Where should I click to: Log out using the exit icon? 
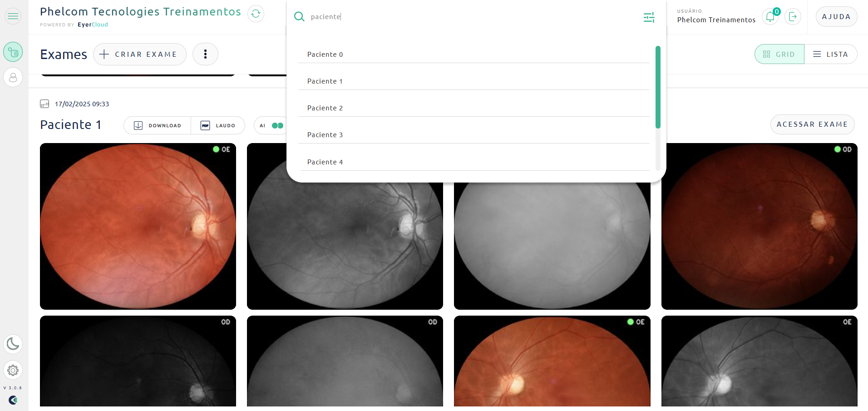click(793, 17)
